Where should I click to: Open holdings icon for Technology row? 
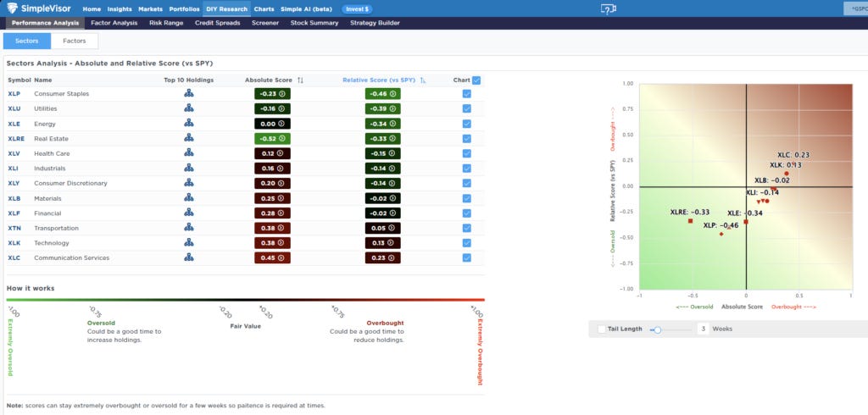pos(189,242)
